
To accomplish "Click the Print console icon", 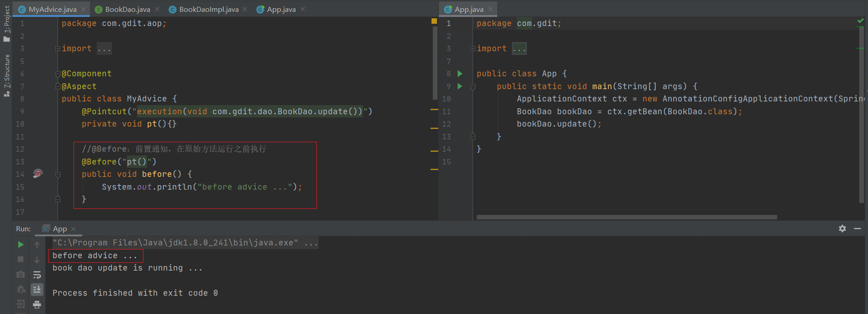I will tap(37, 304).
